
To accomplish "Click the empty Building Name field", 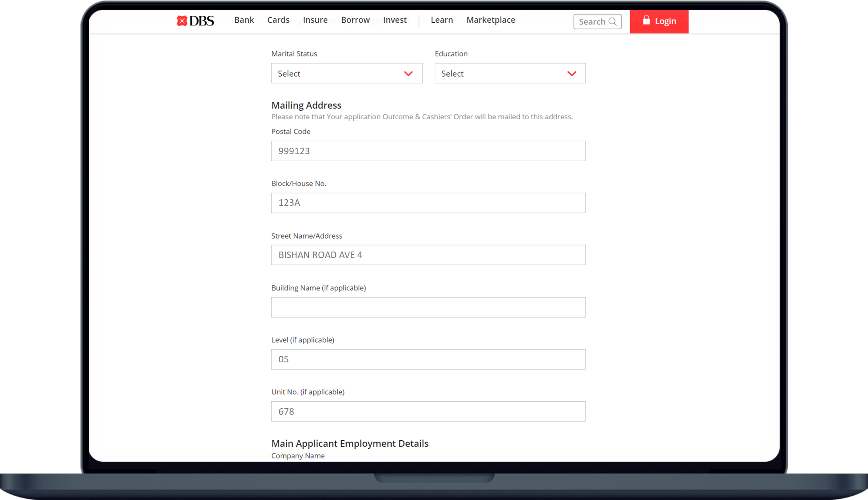I will coord(428,307).
